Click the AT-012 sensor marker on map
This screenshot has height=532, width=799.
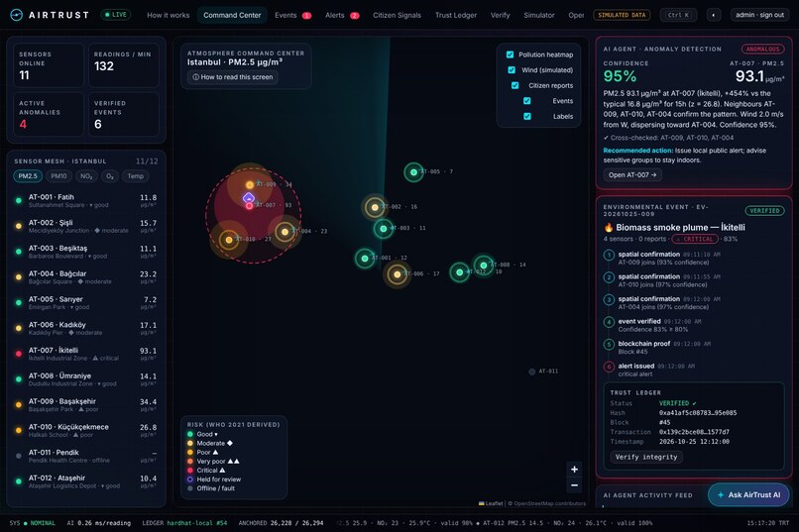(460, 272)
